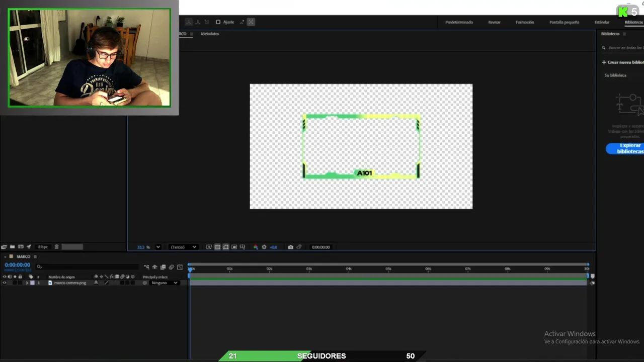
Task: Click the +0,0 exposure value
Action: coord(273,247)
